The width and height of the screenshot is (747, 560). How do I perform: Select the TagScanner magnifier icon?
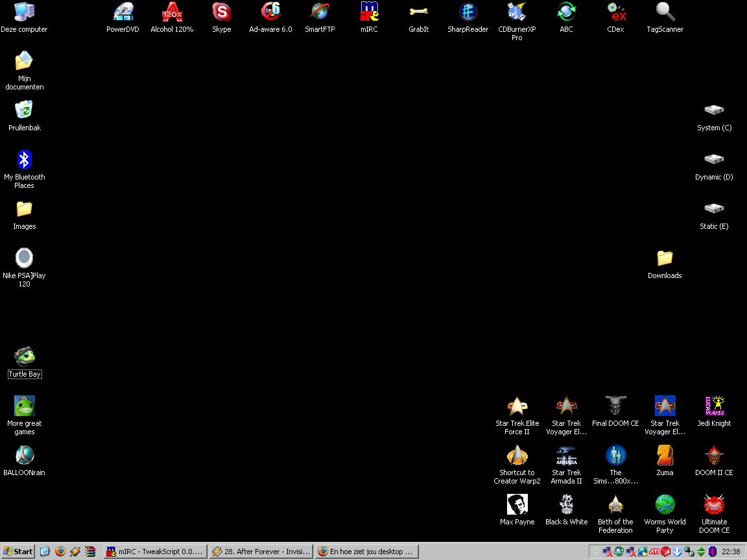click(x=665, y=17)
